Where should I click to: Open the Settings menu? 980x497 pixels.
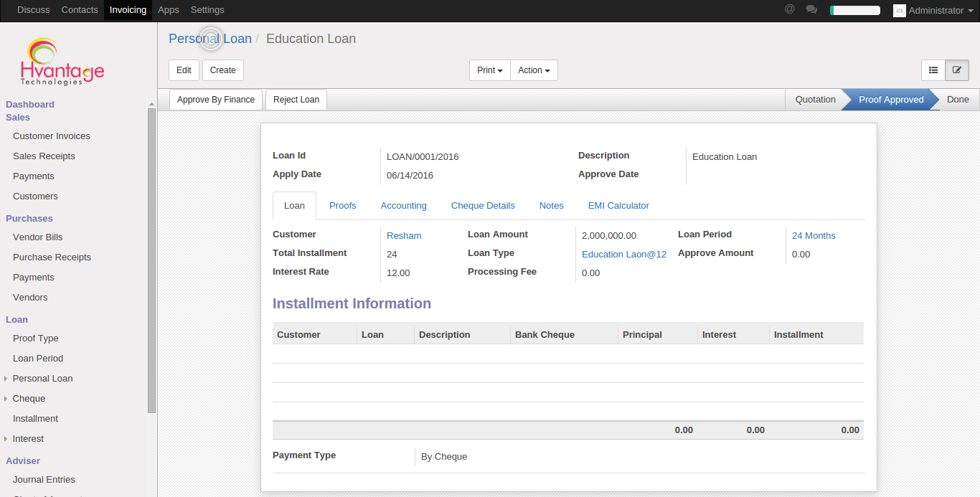coord(207,10)
